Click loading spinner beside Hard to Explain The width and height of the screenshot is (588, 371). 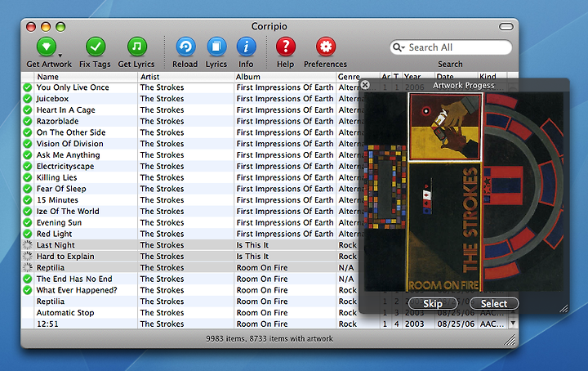coord(28,257)
